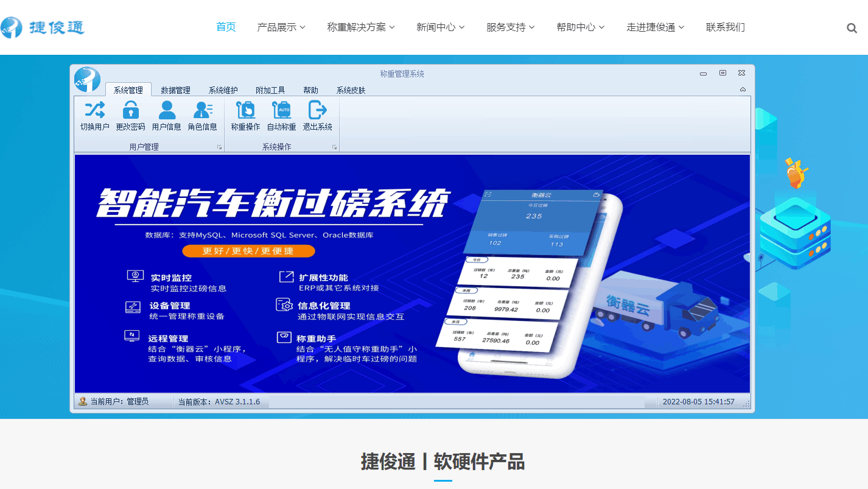Click the 当前版本: AVSZ 3.1.1.6 text
The image size is (868, 489).
pyautogui.click(x=219, y=402)
